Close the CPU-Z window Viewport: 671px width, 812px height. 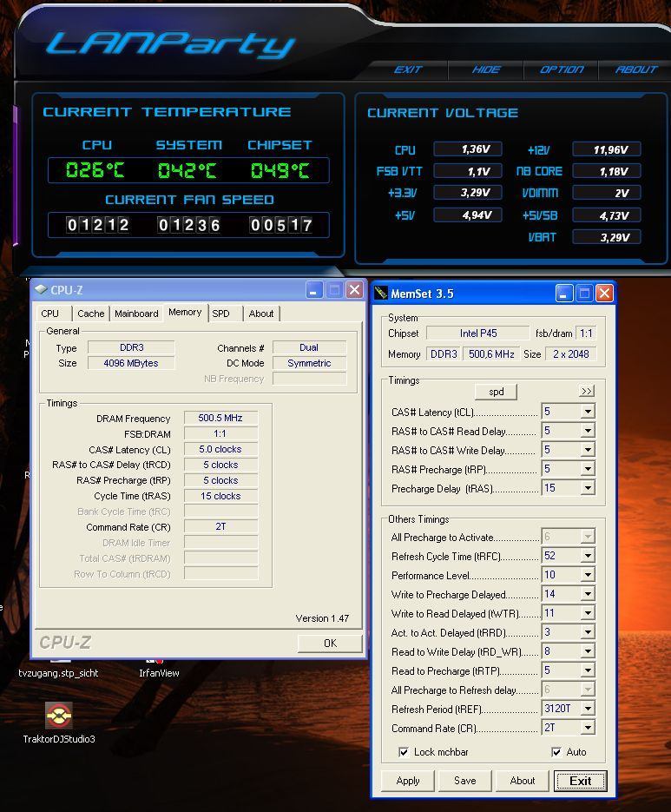pyautogui.click(x=355, y=290)
